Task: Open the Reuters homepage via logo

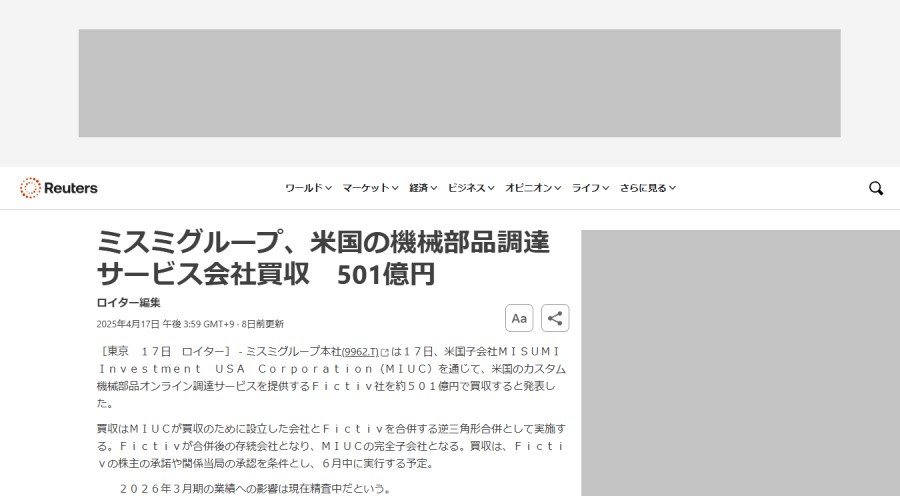Action: [59, 188]
